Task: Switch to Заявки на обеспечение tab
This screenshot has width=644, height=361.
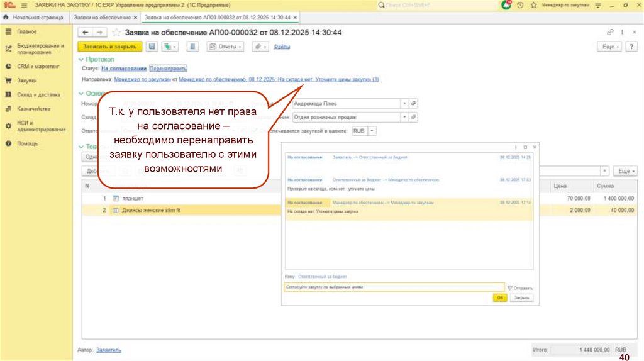Action: pyautogui.click(x=103, y=18)
